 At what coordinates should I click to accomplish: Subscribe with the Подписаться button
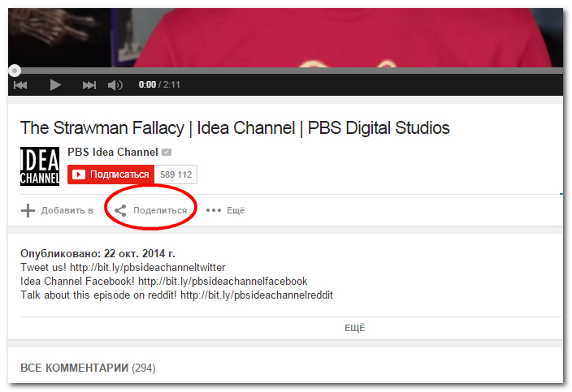(110, 174)
